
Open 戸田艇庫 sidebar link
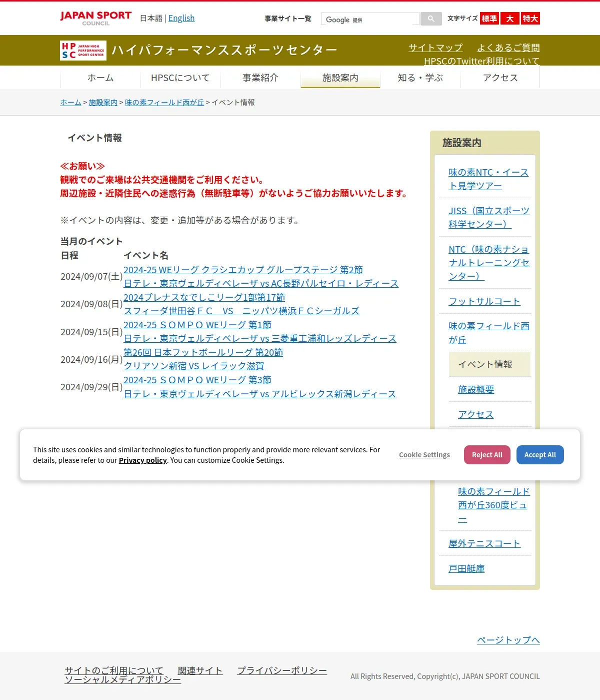[466, 568]
